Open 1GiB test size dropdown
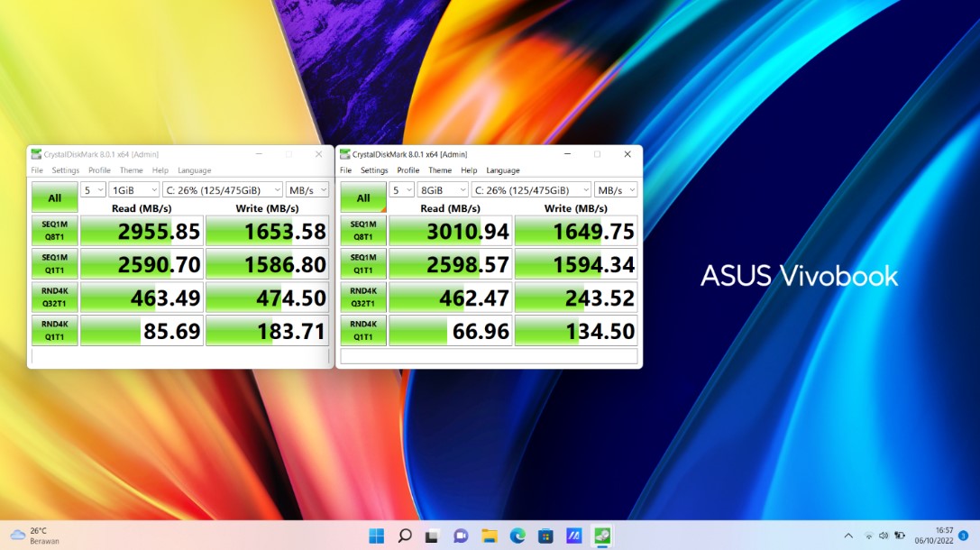The width and height of the screenshot is (980, 550). click(134, 190)
